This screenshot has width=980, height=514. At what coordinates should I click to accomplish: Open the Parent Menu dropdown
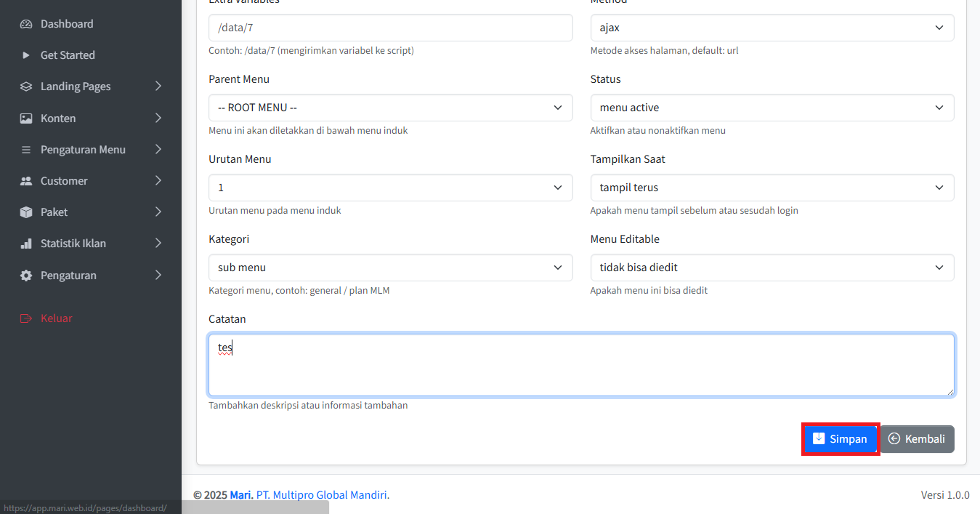(390, 108)
